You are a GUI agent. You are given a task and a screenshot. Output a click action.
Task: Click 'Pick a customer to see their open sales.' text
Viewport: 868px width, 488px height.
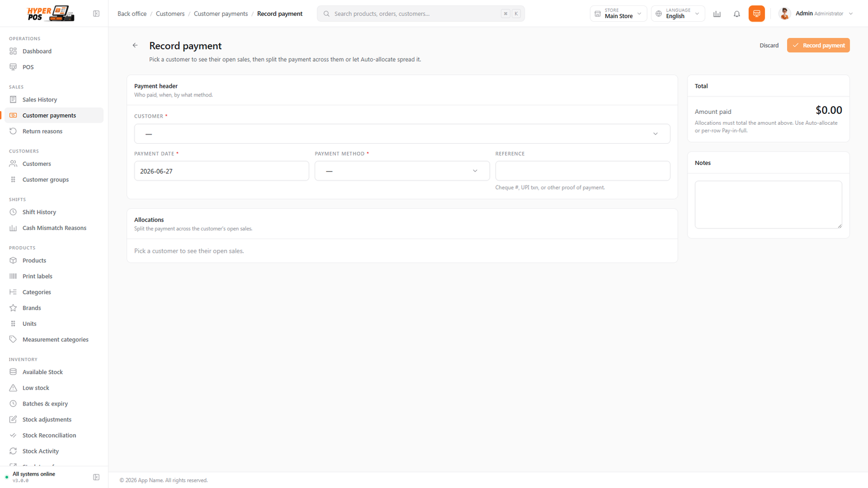coord(189,251)
